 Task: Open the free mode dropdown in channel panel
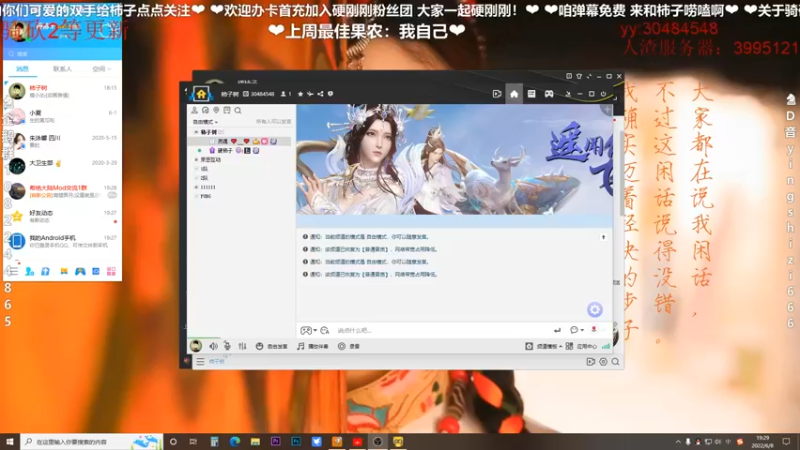click(205, 122)
